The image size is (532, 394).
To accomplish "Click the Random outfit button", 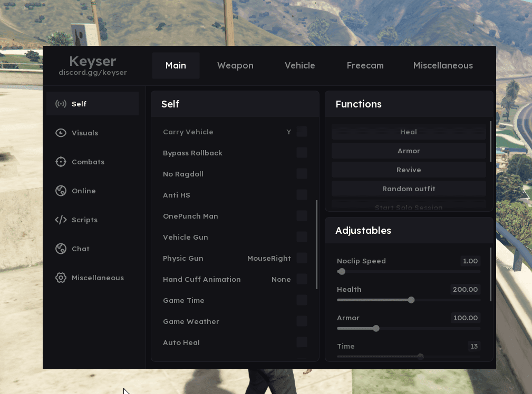I will pos(409,189).
